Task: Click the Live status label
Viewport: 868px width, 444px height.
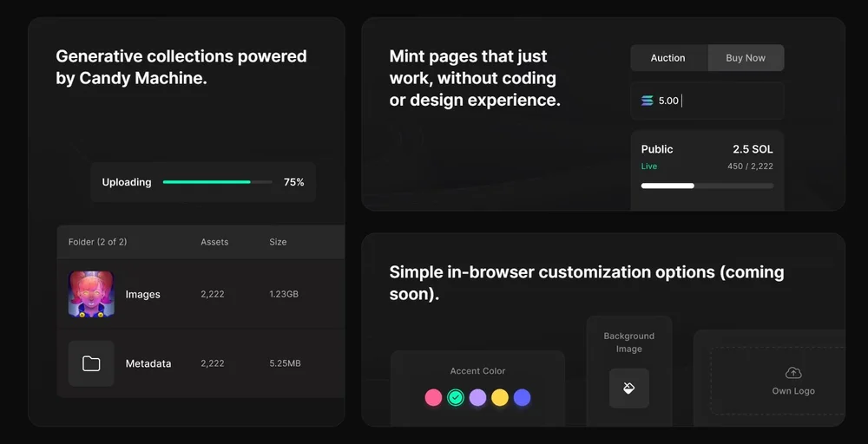Action: 648,166
